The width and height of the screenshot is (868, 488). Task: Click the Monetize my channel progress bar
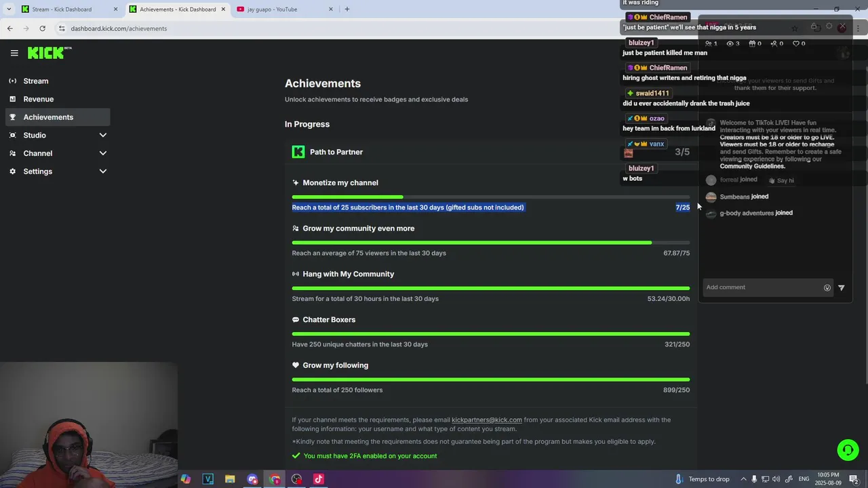coord(491,197)
